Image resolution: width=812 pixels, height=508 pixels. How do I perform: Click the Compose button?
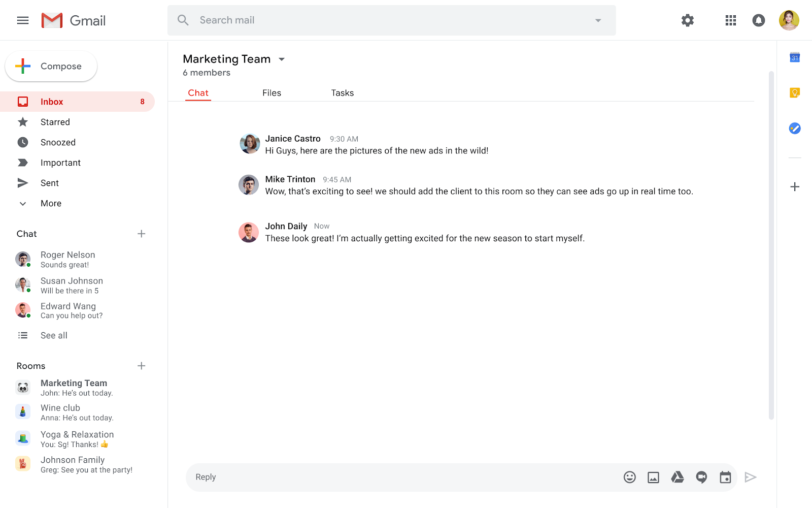click(x=51, y=66)
